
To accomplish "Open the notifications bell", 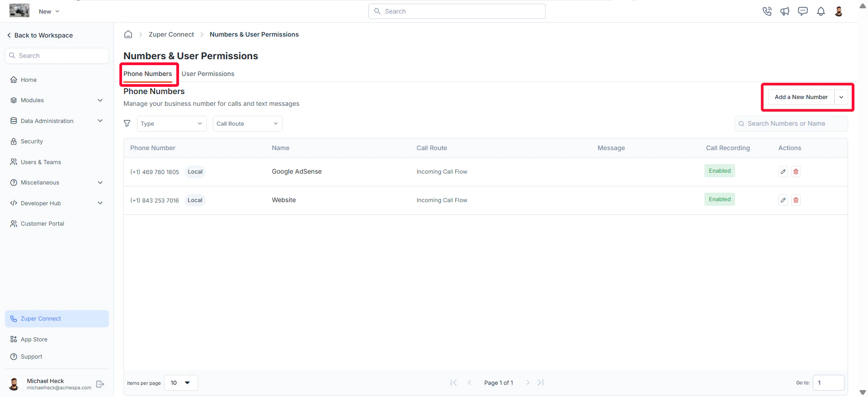I will tap(821, 11).
